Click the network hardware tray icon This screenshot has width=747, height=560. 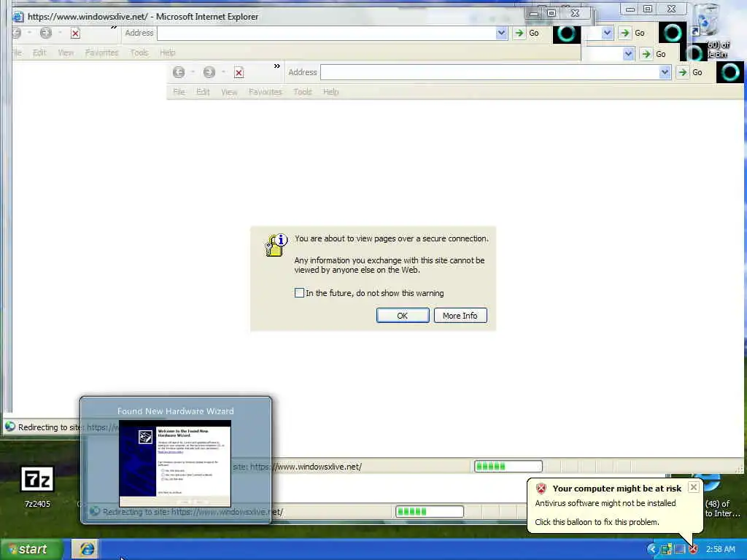666,549
